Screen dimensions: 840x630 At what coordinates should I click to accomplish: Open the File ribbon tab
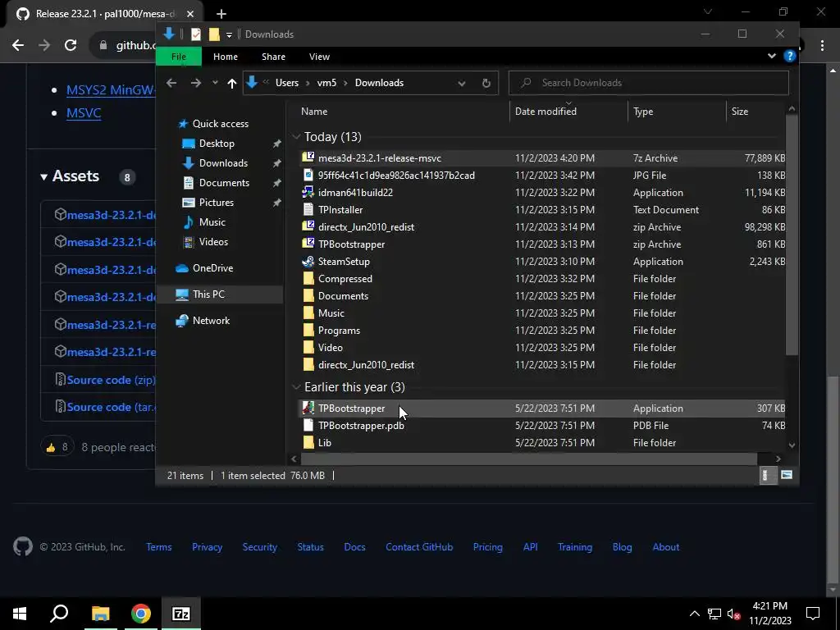pyautogui.click(x=178, y=57)
